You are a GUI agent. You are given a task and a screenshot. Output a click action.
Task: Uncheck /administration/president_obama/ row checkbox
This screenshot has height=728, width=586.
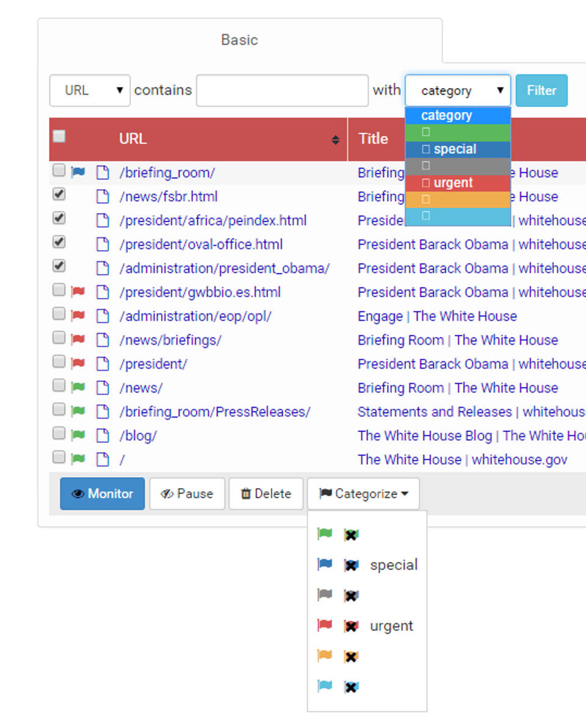point(59,265)
